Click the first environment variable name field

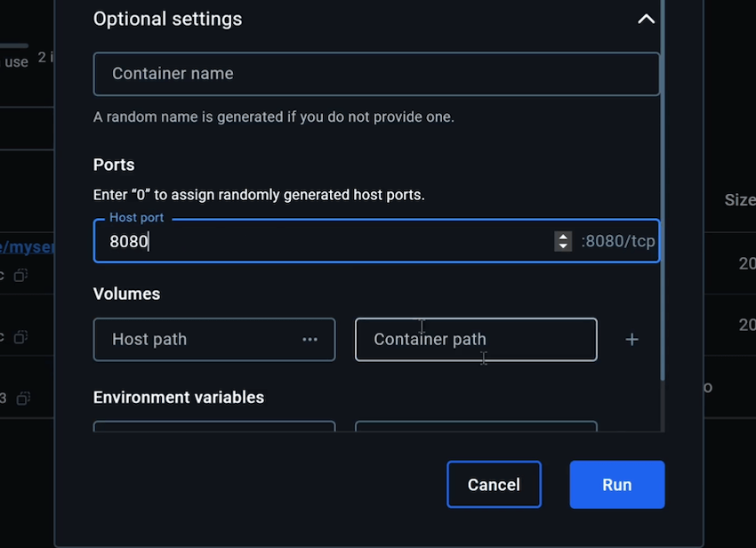pyautogui.click(x=213, y=426)
